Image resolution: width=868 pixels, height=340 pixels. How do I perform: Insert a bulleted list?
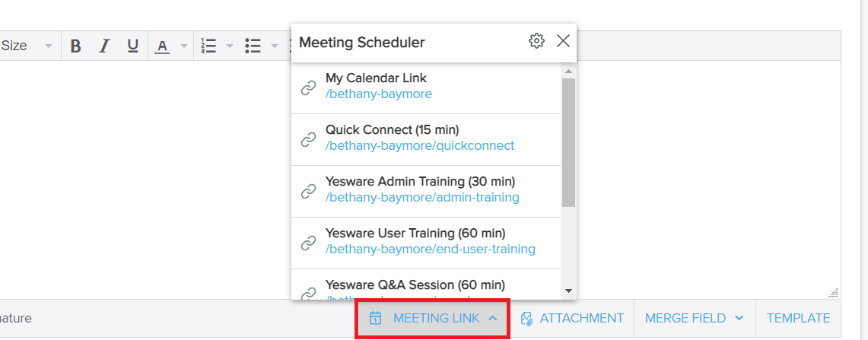pyautogui.click(x=253, y=46)
